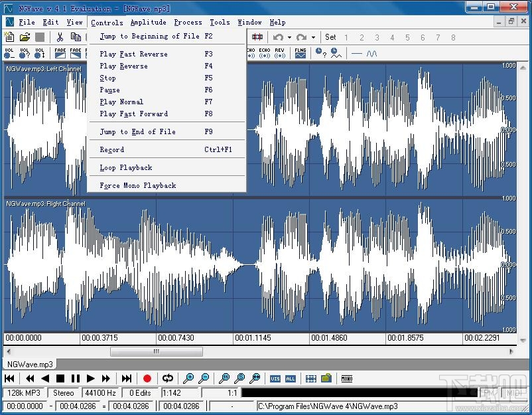Click the Cut scissors icon
Image resolution: width=532 pixels, height=415 pixels.
(60, 37)
